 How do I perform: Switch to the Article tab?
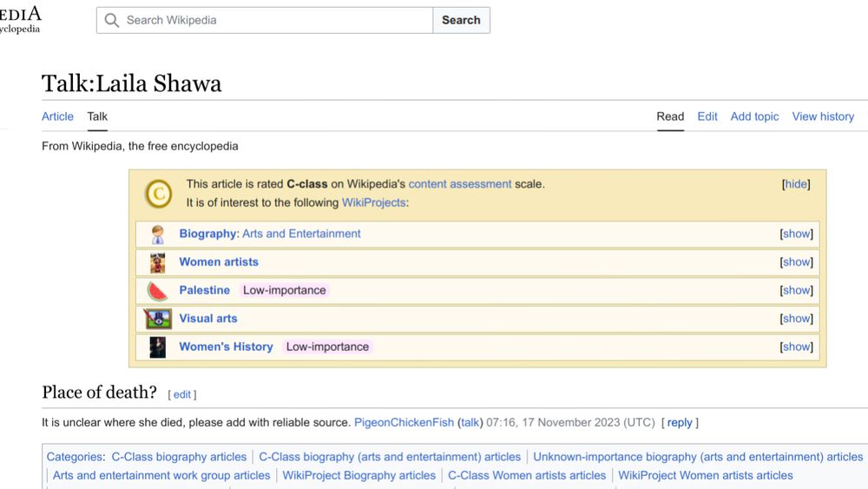57,117
